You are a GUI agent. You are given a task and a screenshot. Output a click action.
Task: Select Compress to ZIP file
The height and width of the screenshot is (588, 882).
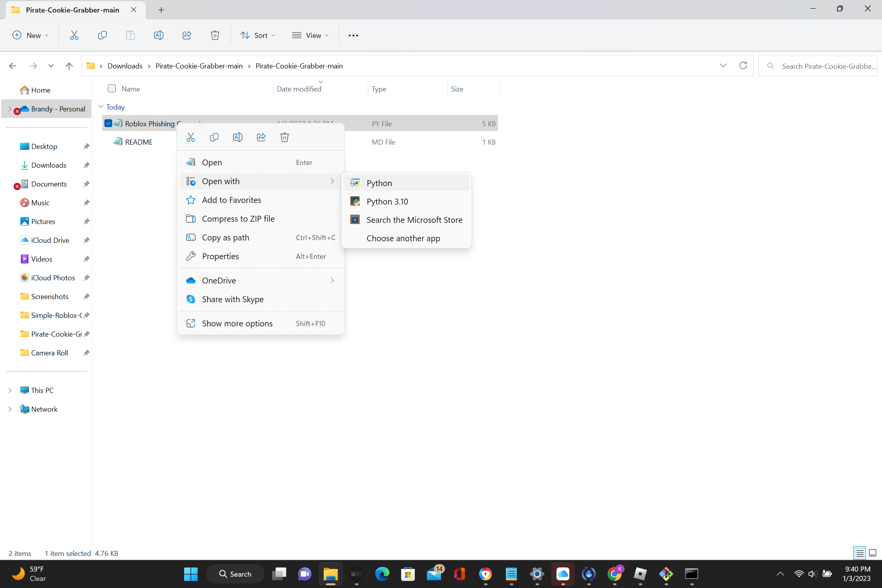click(238, 219)
